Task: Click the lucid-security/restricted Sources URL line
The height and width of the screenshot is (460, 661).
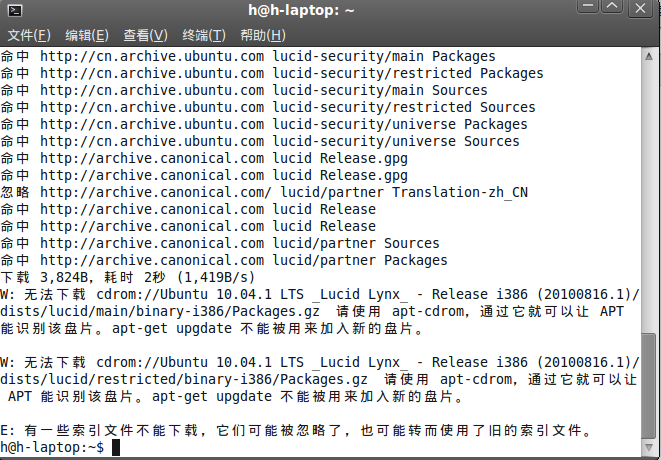Action: click(268, 107)
